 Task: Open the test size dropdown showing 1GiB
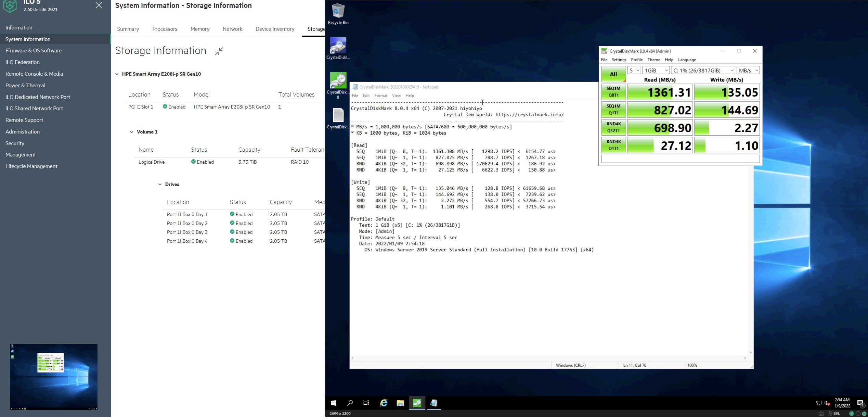click(x=656, y=70)
